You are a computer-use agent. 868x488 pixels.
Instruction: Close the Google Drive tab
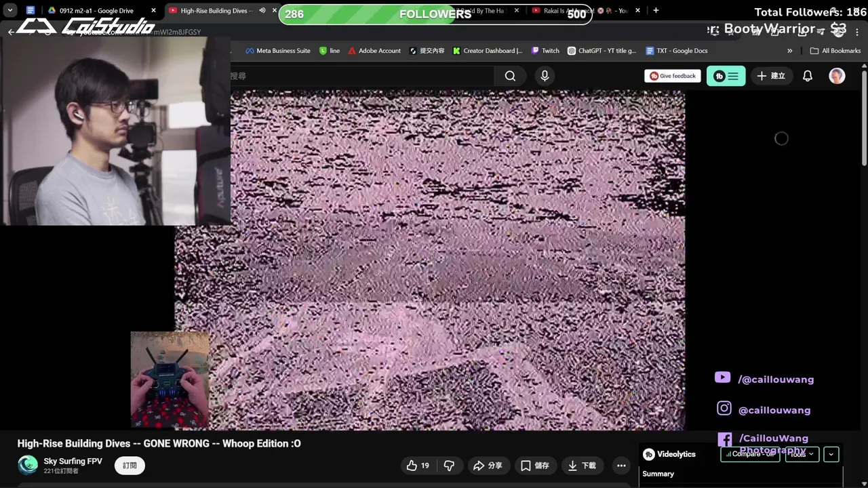click(153, 11)
